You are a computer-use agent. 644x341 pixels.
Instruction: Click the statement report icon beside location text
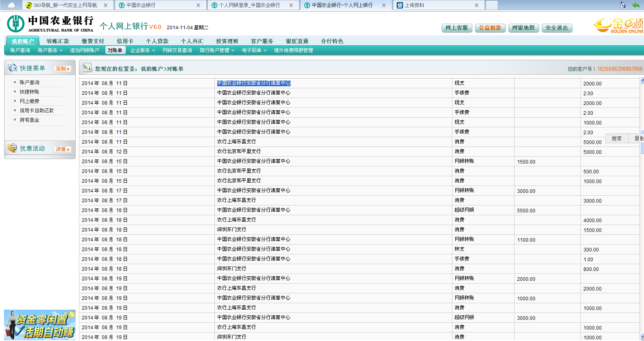(87, 68)
